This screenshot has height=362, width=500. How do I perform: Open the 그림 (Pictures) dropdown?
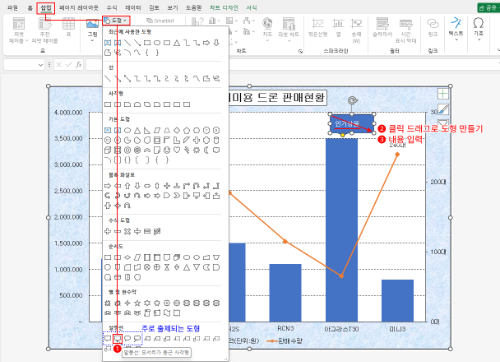click(92, 30)
